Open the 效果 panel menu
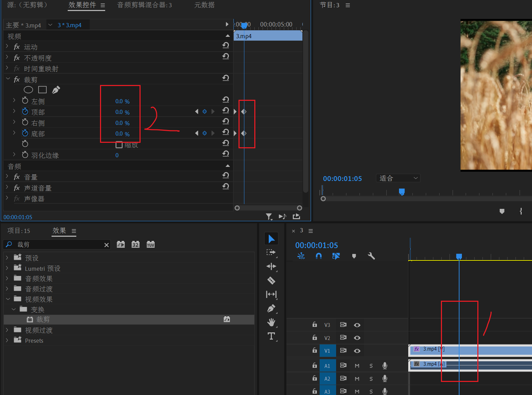Image resolution: width=532 pixels, height=395 pixels. pyautogui.click(x=74, y=231)
